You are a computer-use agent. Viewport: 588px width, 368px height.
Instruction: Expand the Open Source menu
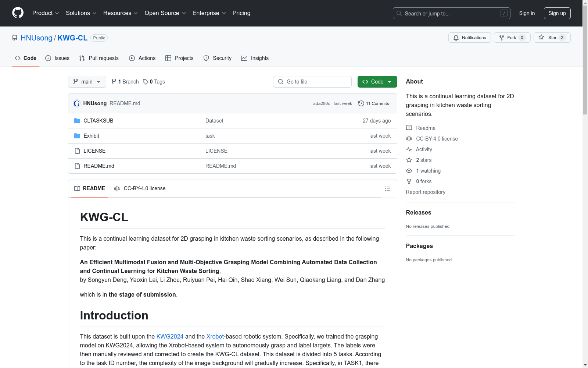coord(165,13)
